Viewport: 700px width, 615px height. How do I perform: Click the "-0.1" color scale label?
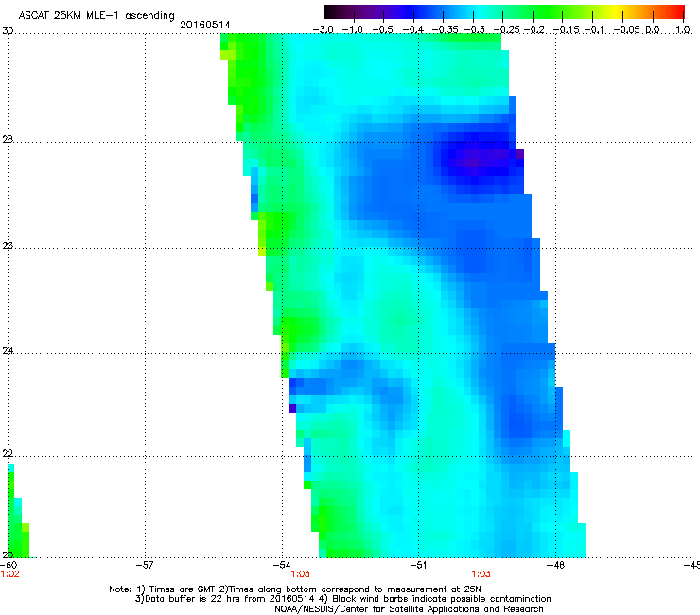click(x=594, y=30)
